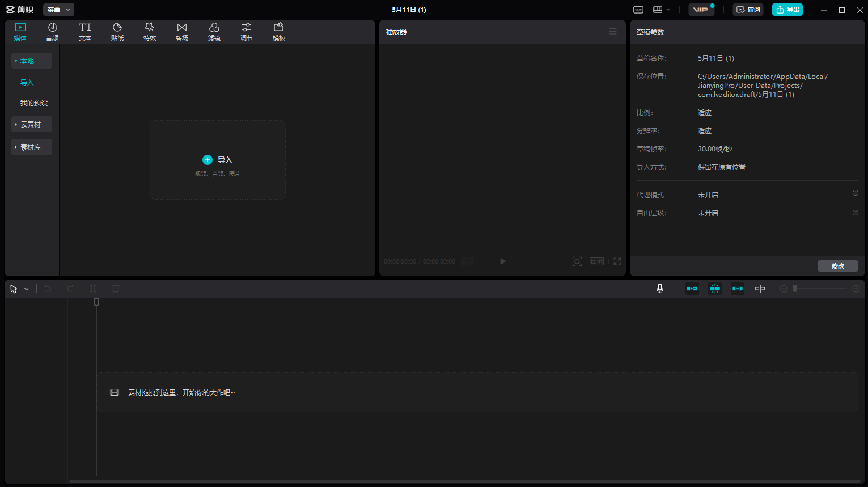868x487 pixels.
Task: Expand the 素材库 material library section
Action: [32, 147]
